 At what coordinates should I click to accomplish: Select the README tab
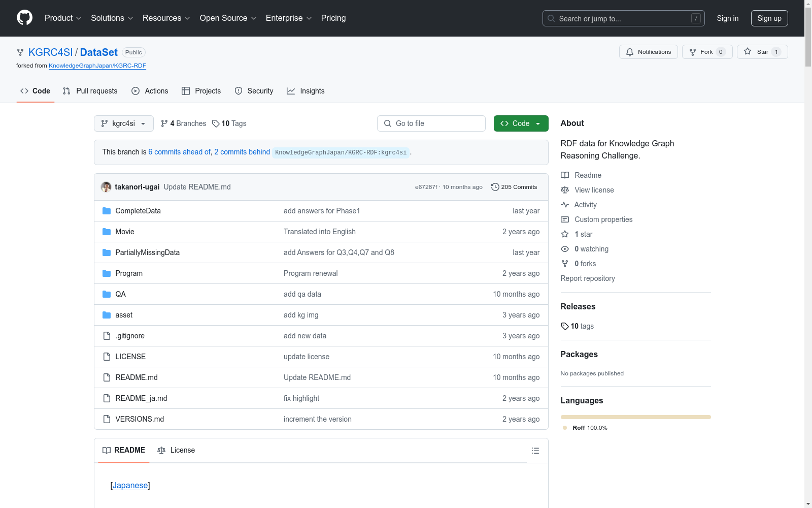point(124,450)
